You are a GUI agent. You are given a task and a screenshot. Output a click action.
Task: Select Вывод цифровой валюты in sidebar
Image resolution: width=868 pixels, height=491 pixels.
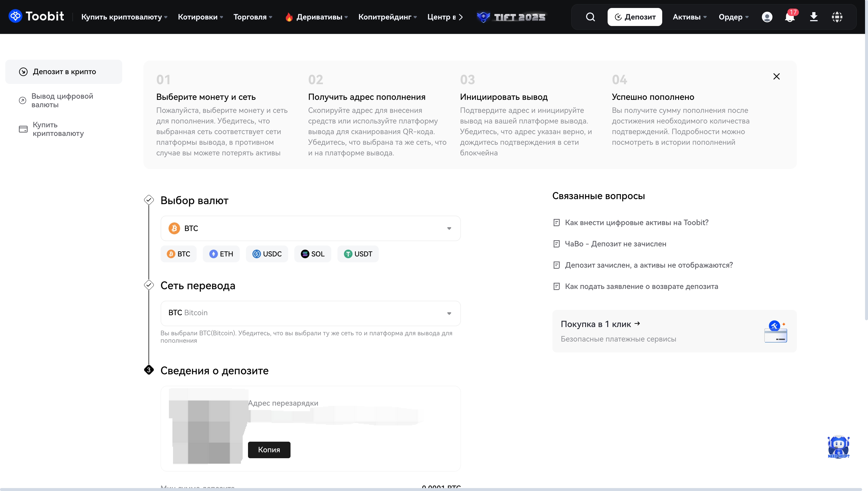pos(62,100)
